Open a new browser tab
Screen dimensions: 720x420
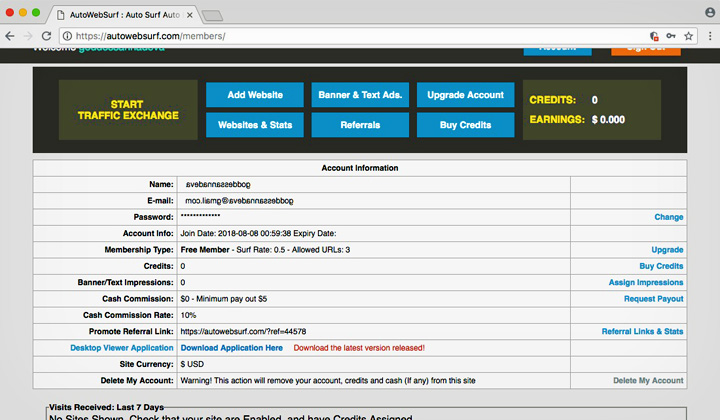pyautogui.click(x=212, y=16)
